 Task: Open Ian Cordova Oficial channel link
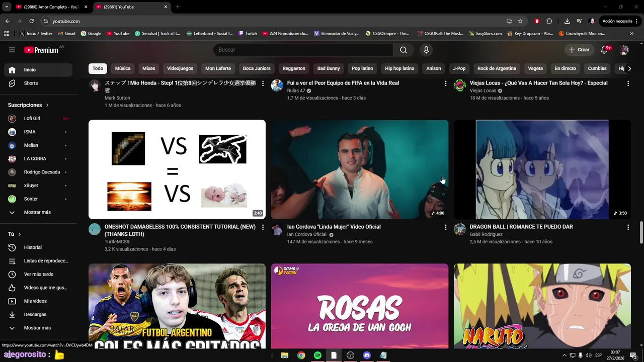(306, 234)
